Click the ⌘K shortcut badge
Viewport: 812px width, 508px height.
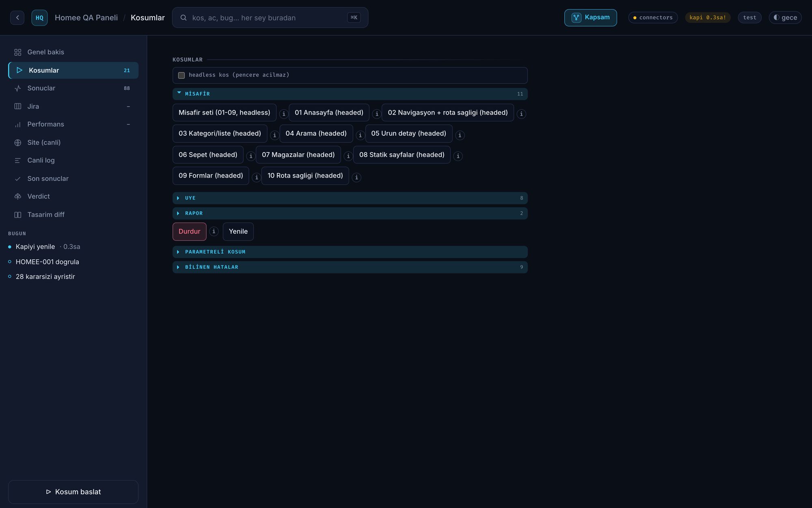point(354,17)
